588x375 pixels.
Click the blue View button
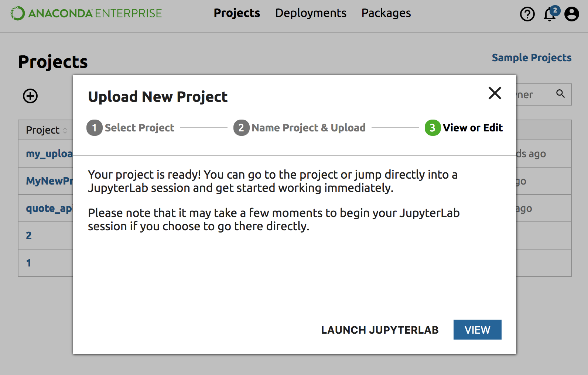[x=477, y=330]
